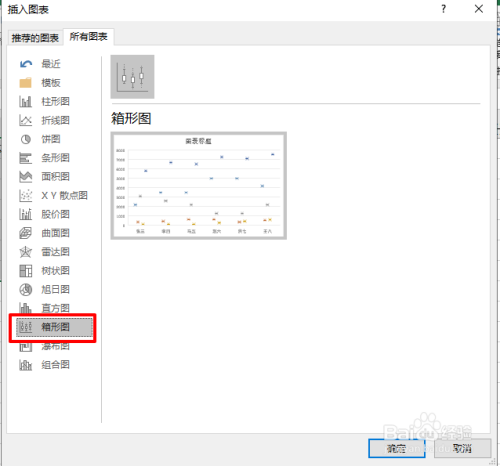Click the 饼图 list label
The image size is (500, 466).
(x=51, y=139)
